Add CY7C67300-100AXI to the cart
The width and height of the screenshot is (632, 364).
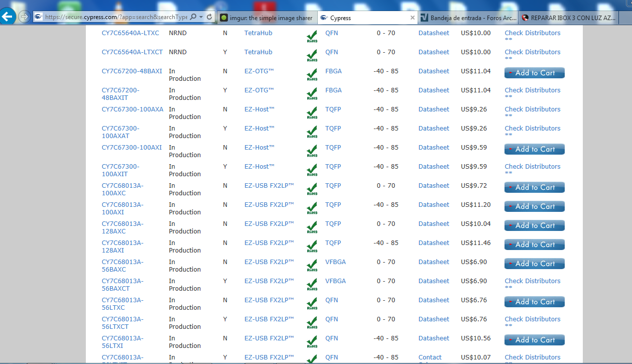click(535, 149)
